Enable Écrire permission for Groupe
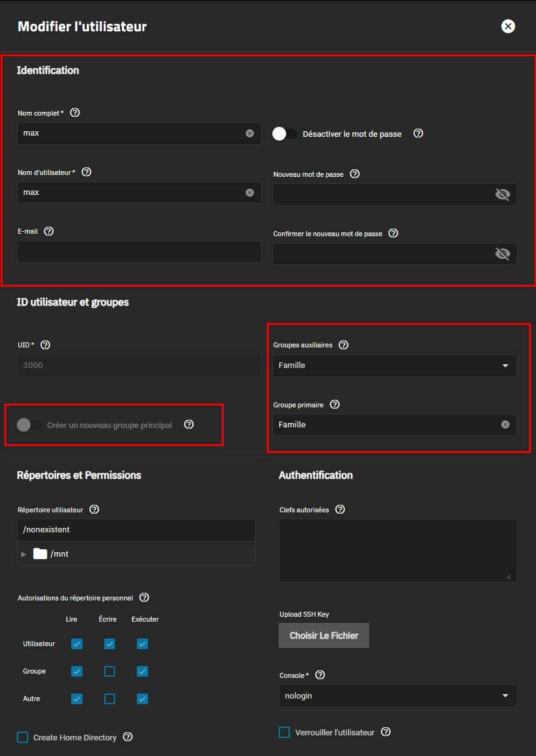This screenshot has width=536, height=756. [110, 671]
